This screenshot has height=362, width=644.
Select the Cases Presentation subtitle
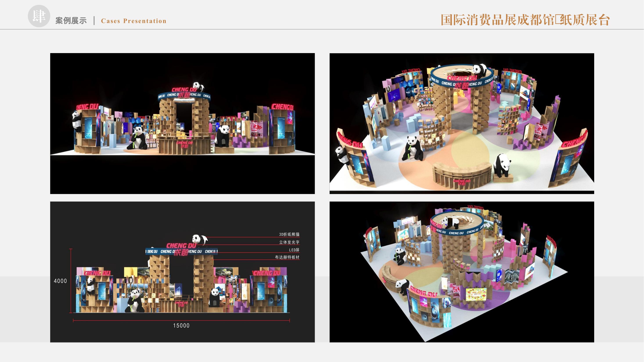point(134,21)
